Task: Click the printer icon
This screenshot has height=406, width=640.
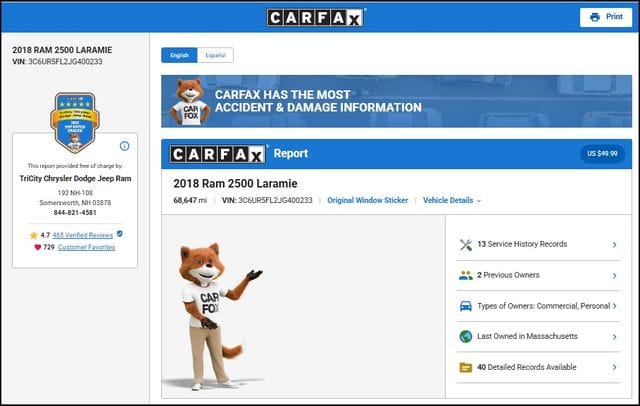Action: point(595,17)
